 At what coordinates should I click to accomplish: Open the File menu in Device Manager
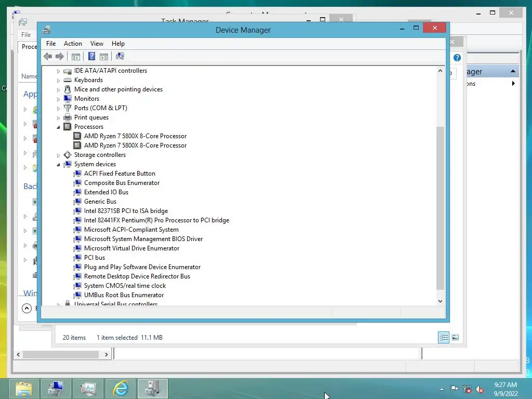(x=51, y=44)
